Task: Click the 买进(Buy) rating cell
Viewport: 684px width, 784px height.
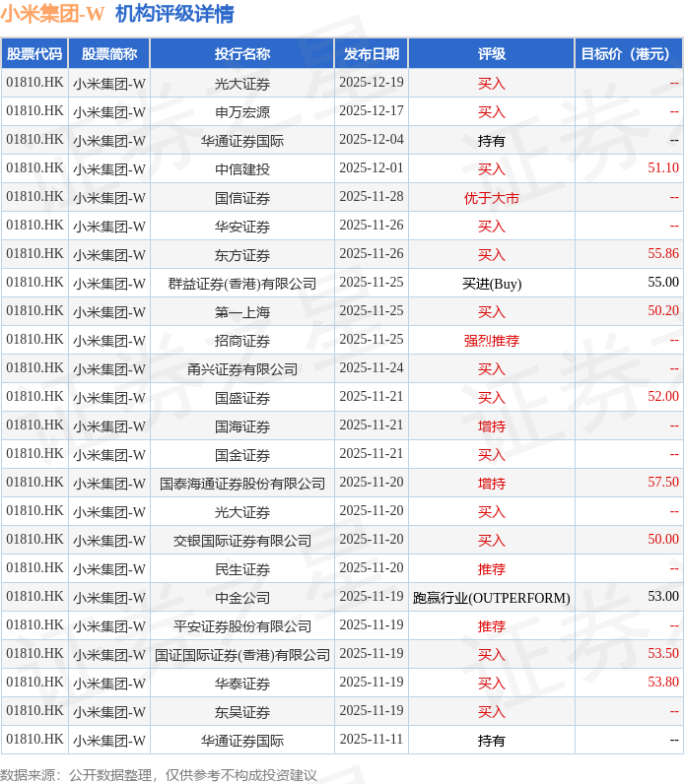Action: (492, 284)
